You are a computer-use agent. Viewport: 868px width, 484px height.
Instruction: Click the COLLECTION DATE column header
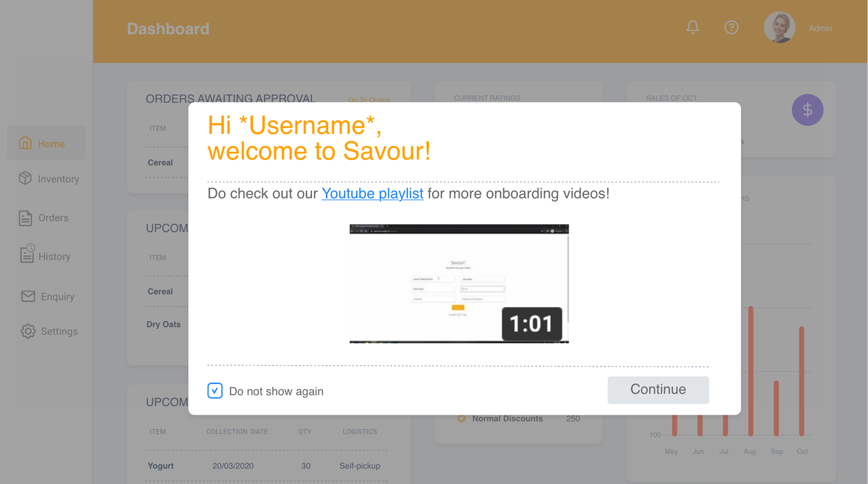(237, 432)
